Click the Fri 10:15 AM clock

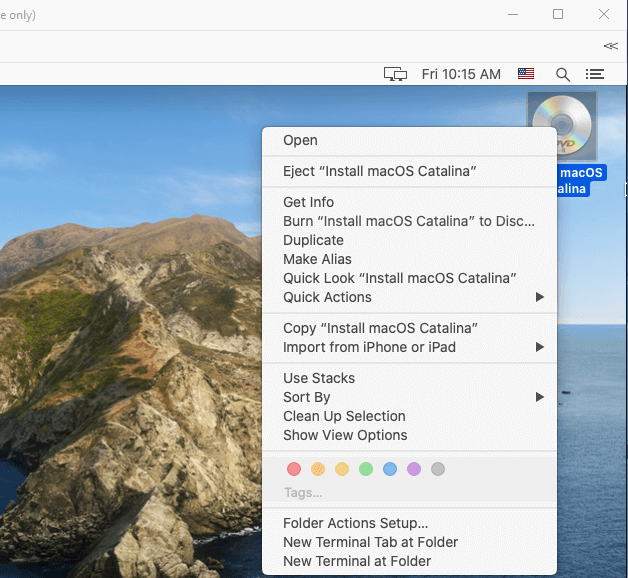click(461, 74)
